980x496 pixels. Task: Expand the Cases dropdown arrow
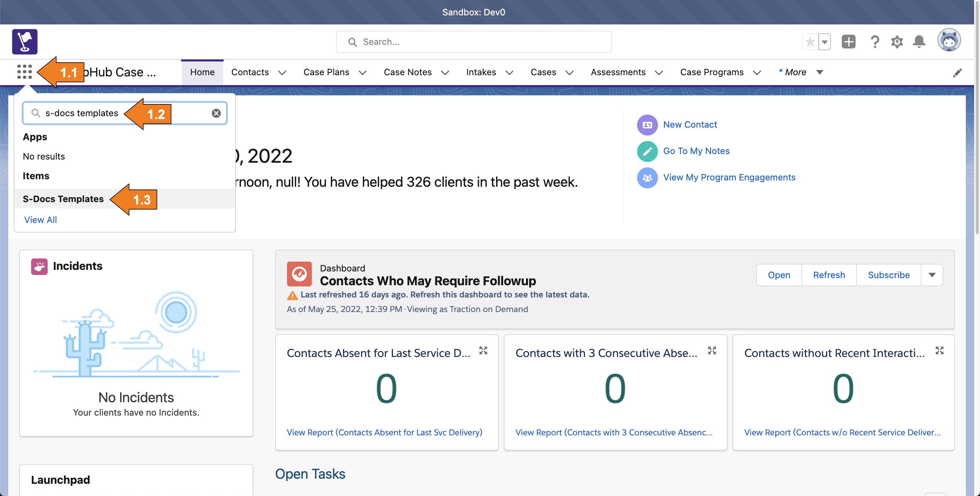pos(569,72)
